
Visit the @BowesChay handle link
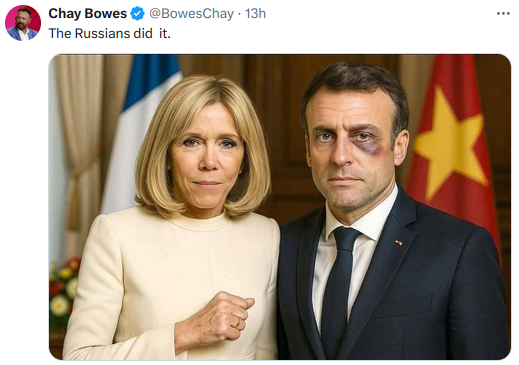pos(191,14)
